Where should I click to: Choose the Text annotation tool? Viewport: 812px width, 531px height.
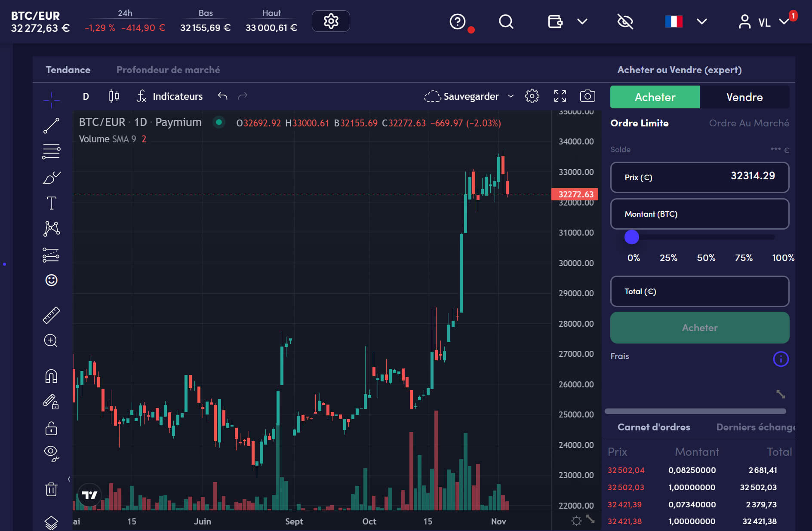51,203
